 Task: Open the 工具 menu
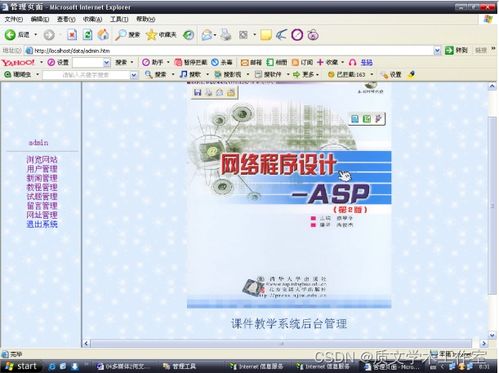(x=119, y=19)
